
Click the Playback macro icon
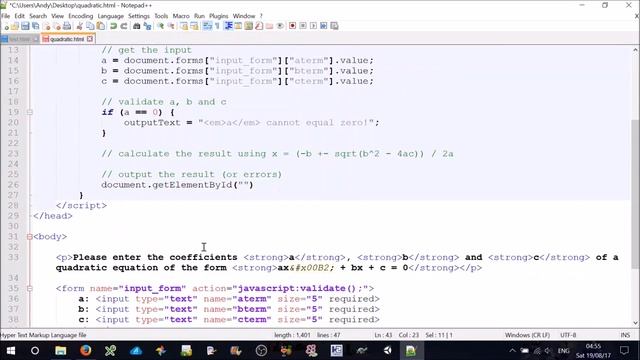(313, 26)
